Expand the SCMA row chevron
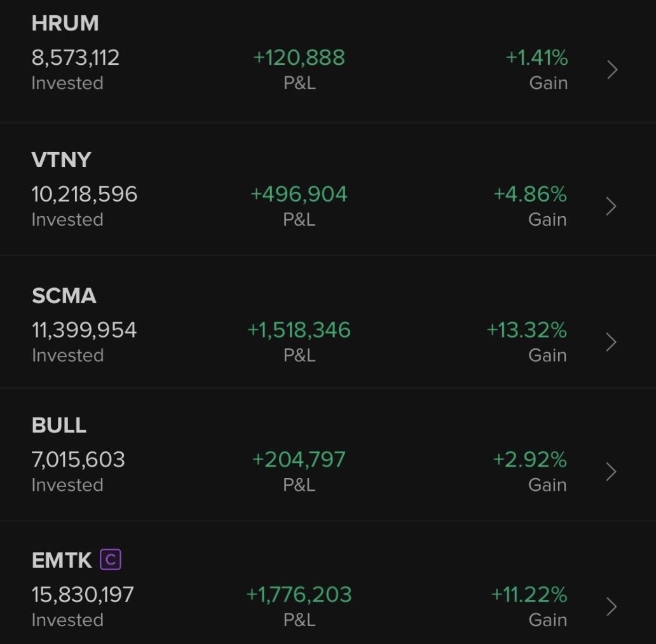656x644 pixels. 612,342
